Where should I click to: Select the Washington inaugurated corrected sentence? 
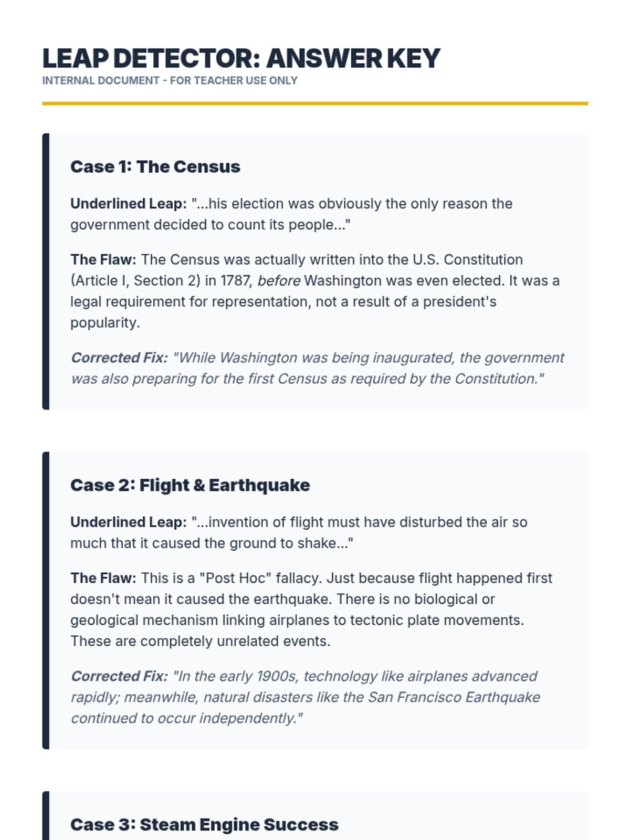pos(317,369)
